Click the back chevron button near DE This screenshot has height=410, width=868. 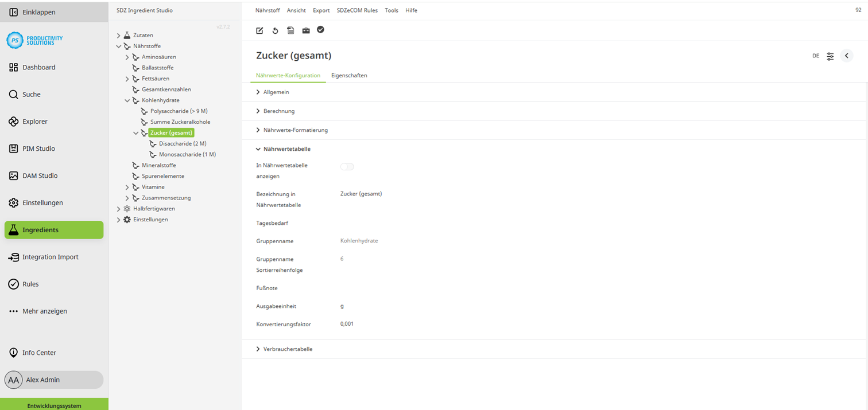tap(846, 56)
